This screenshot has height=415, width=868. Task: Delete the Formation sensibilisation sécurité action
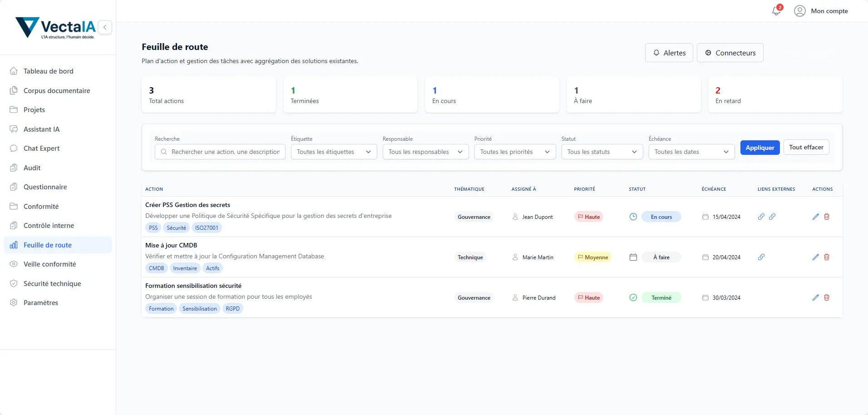827,297
